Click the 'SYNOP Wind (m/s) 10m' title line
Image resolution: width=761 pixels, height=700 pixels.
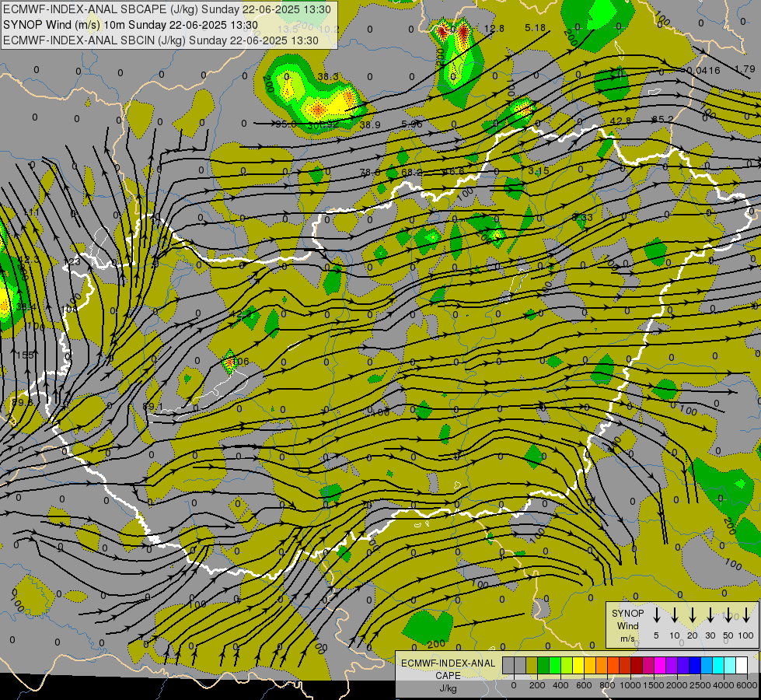coord(130,25)
